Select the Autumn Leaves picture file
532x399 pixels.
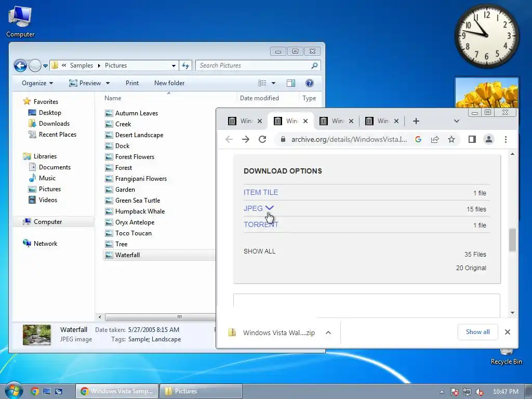[x=137, y=113]
